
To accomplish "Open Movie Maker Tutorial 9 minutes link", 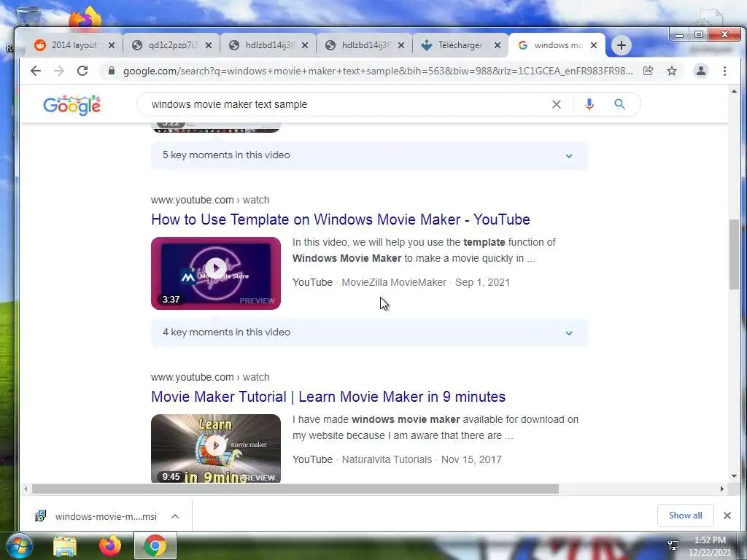I will click(328, 397).
